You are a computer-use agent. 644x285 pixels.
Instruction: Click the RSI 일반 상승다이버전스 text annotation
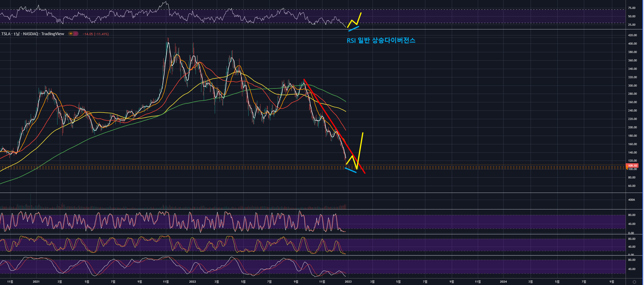pos(381,40)
